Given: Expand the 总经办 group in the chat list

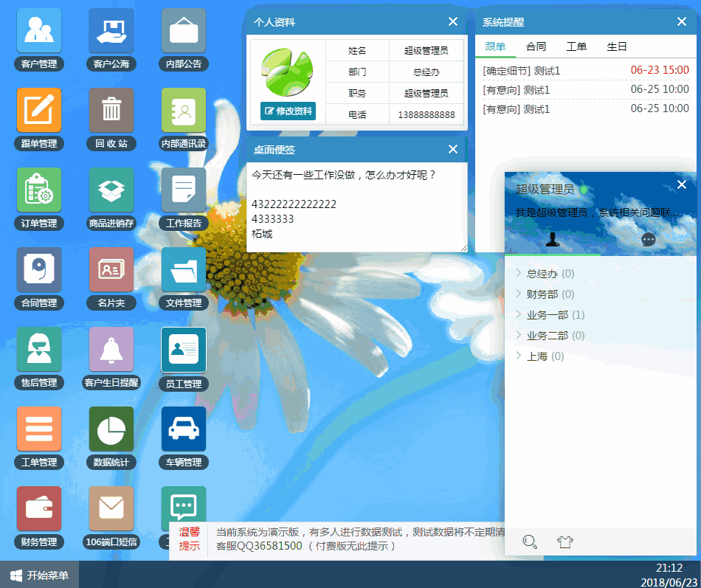Looking at the screenshot, I should 542,273.
